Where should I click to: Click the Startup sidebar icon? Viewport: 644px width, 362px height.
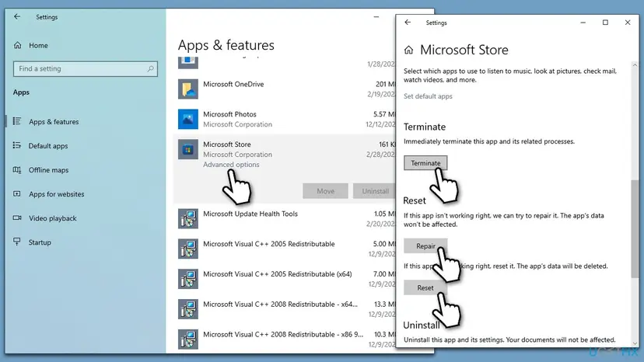[17, 242]
